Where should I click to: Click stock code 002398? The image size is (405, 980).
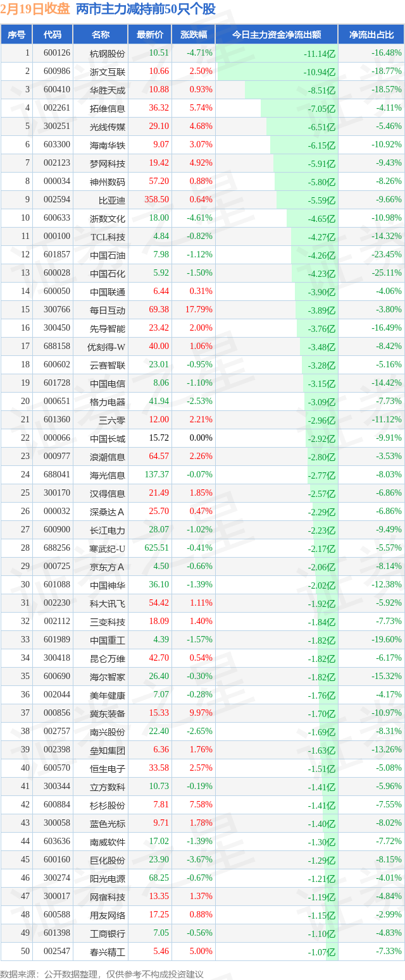tap(58, 750)
